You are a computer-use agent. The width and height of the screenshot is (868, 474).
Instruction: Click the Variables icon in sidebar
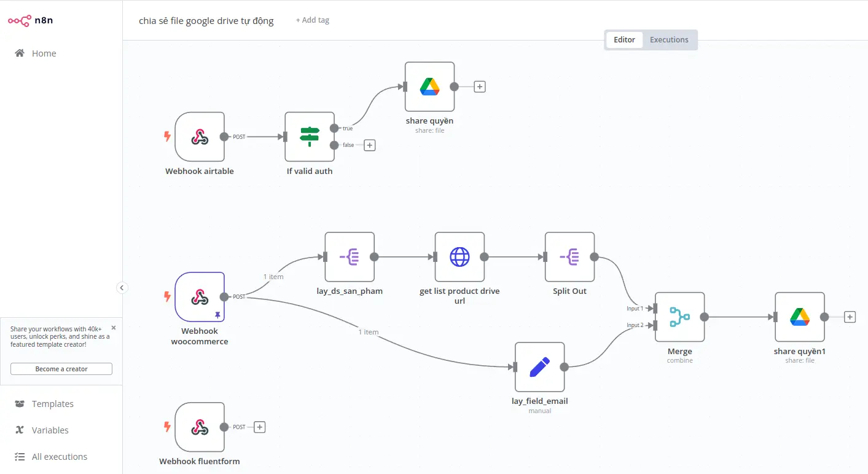click(x=20, y=430)
